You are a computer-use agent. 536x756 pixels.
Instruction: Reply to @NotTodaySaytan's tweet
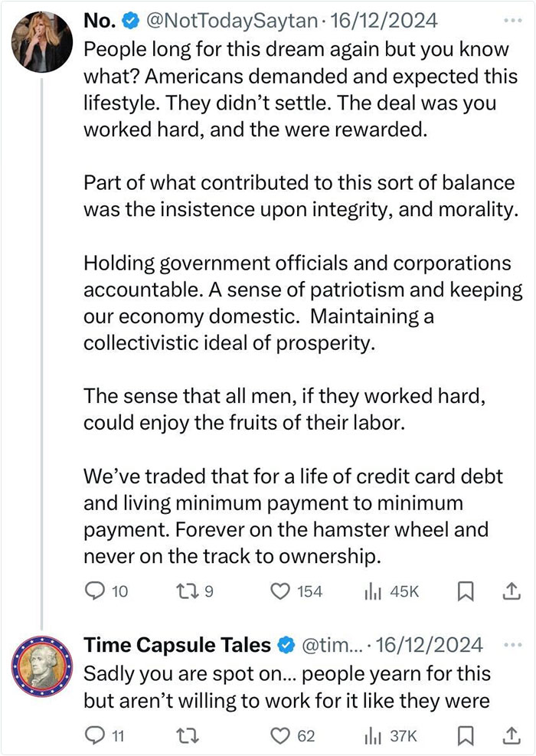coord(94,591)
